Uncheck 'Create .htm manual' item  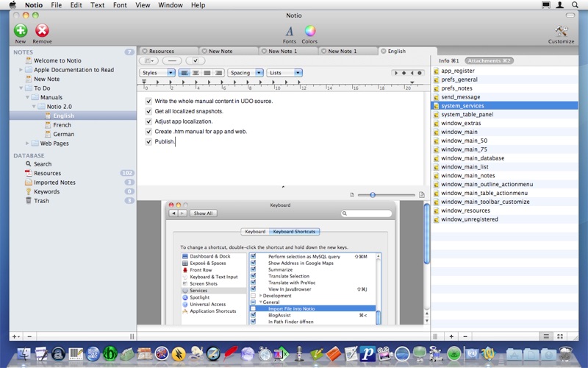[x=148, y=132]
